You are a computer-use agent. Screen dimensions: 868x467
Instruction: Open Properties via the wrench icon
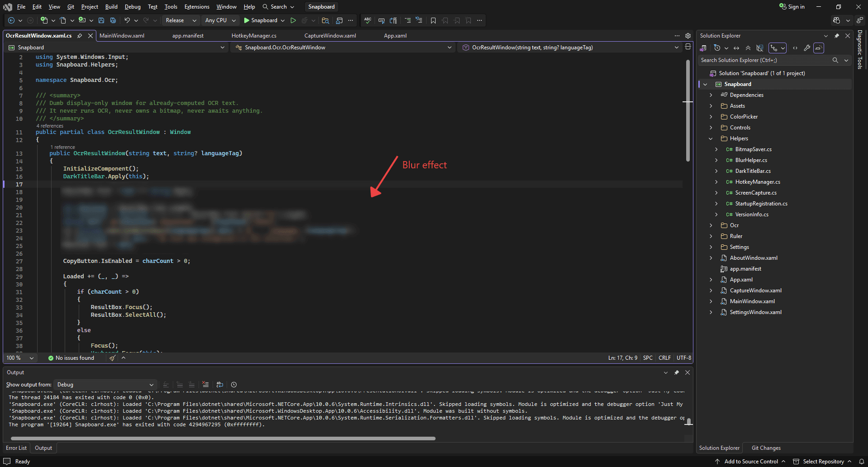click(x=807, y=48)
